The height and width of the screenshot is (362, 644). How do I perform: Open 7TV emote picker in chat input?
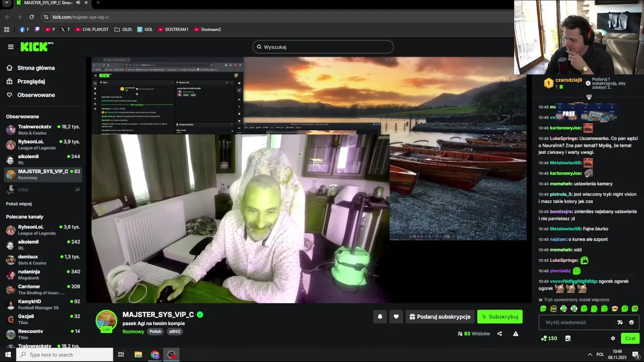(620, 322)
